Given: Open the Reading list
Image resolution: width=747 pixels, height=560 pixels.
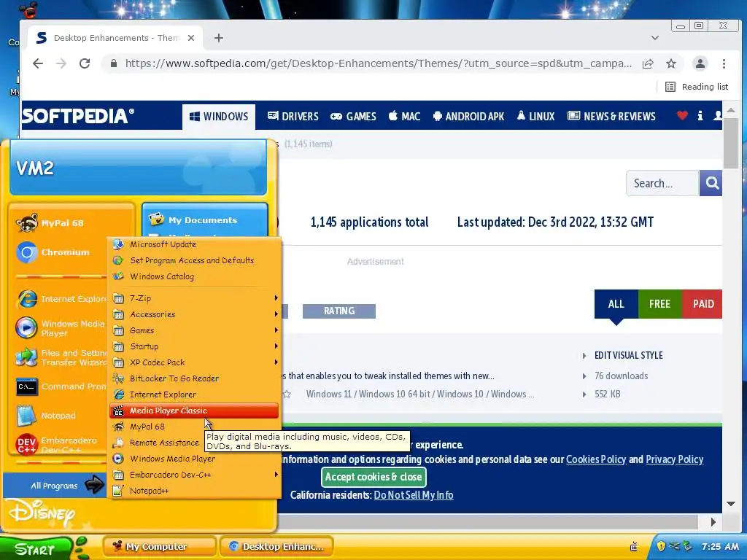Looking at the screenshot, I should [x=697, y=87].
